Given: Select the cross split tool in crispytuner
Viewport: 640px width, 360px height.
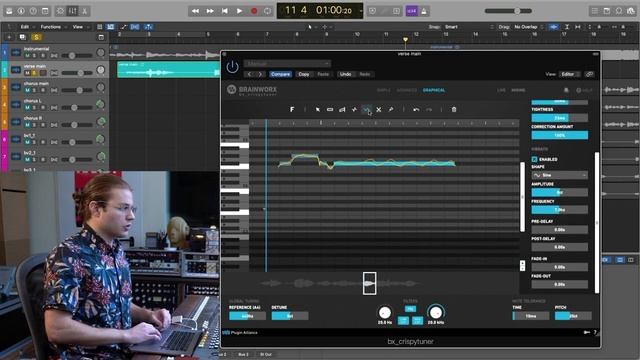Looking at the screenshot, I should [x=379, y=109].
